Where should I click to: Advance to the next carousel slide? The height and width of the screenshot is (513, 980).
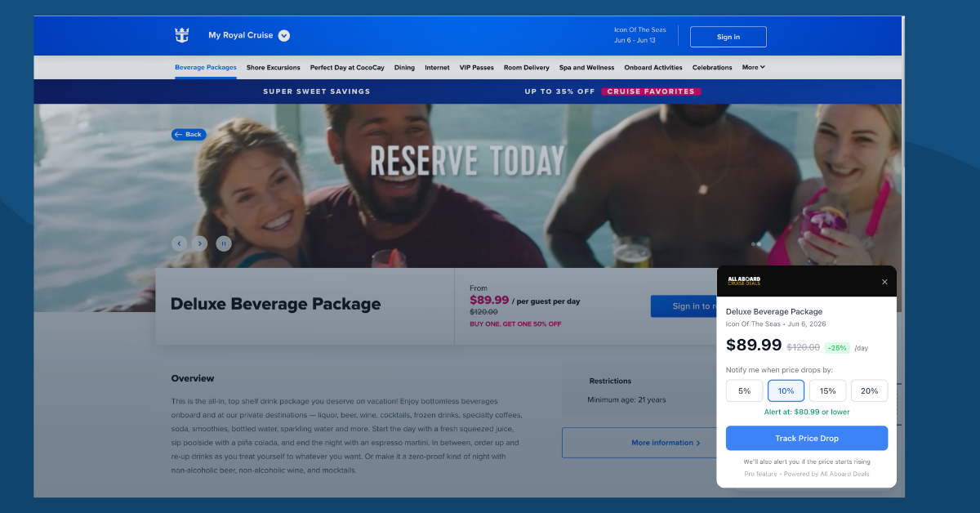point(200,243)
